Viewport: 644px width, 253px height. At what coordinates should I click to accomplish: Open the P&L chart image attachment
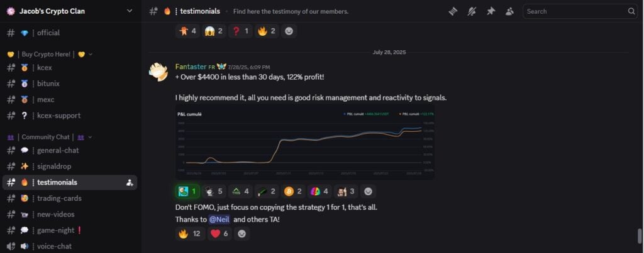click(x=304, y=143)
